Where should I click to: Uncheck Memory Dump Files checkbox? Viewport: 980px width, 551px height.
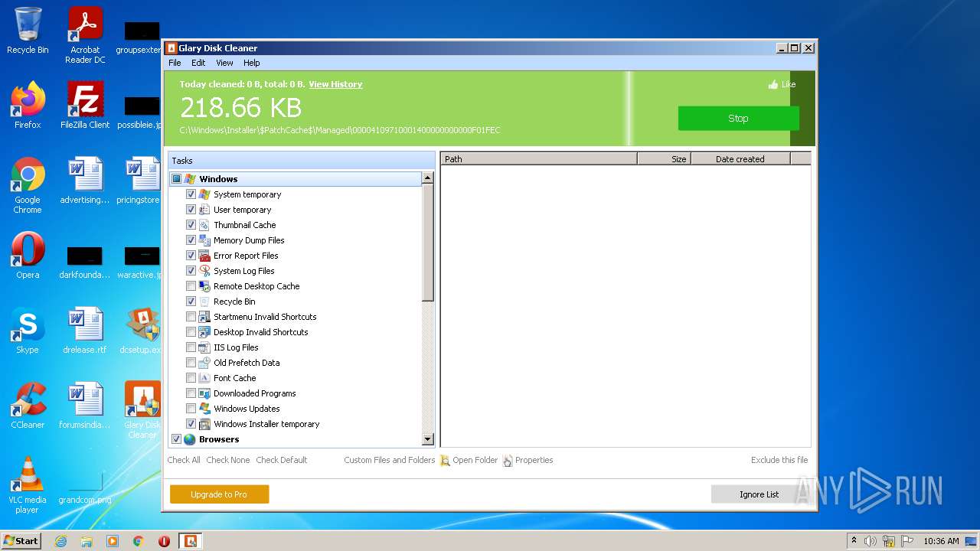[x=191, y=240]
